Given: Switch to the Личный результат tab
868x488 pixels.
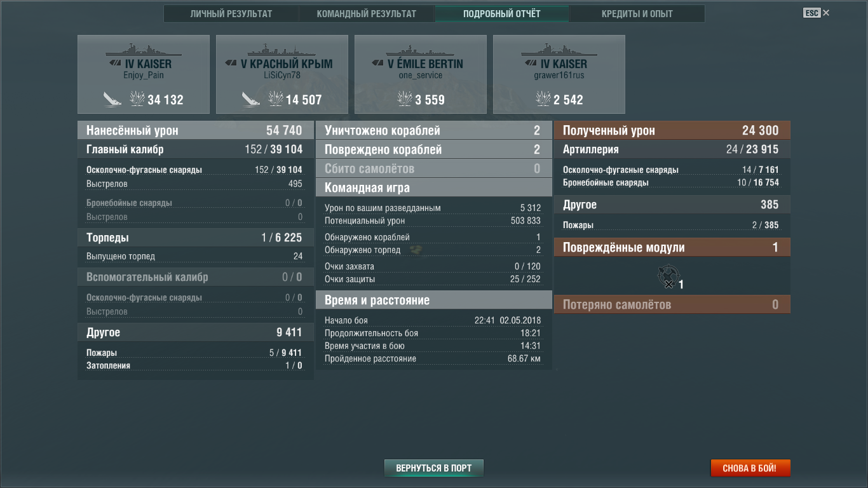Looking at the screenshot, I should pos(231,14).
